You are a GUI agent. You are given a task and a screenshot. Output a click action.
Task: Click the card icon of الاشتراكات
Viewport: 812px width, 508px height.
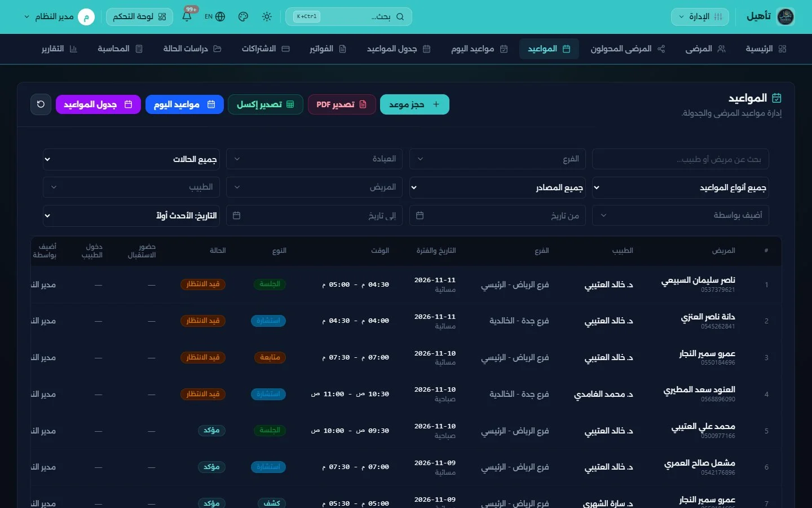(285, 49)
